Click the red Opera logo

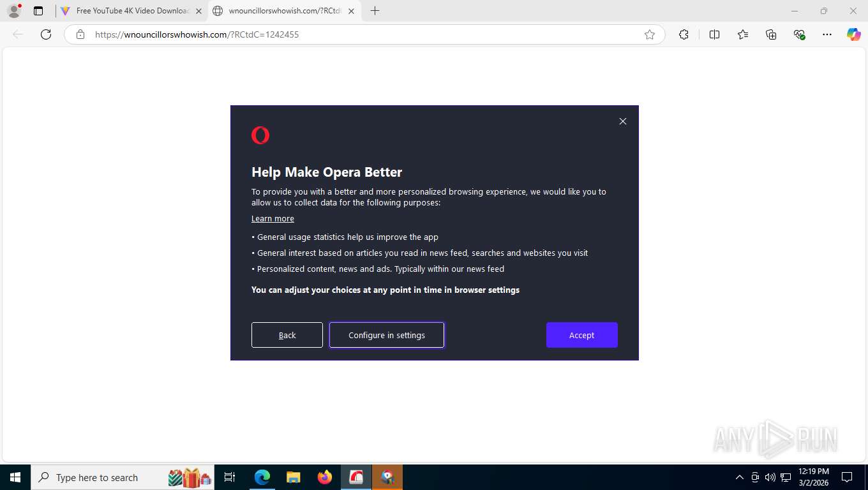[260, 135]
